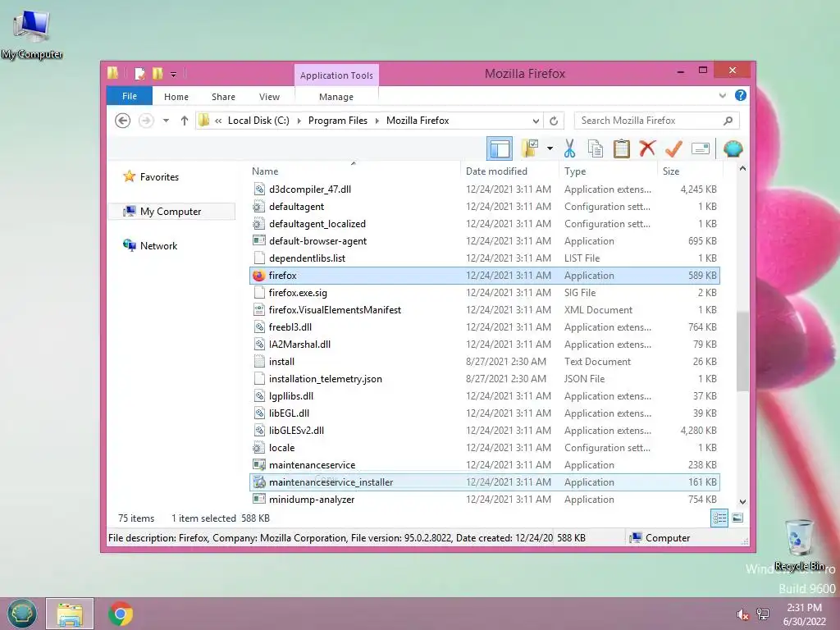
Task: Sort the list by the Name column header
Action: pyautogui.click(x=354, y=171)
